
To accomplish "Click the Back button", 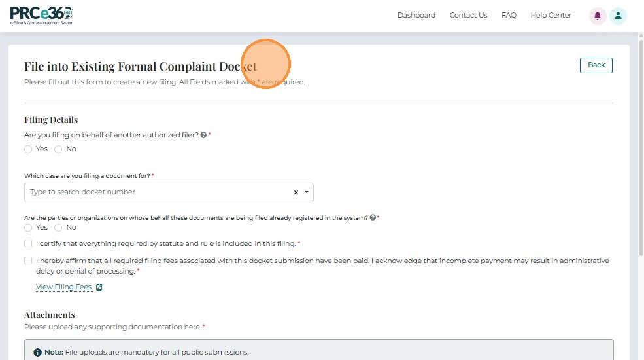I will tap(596, 65).
